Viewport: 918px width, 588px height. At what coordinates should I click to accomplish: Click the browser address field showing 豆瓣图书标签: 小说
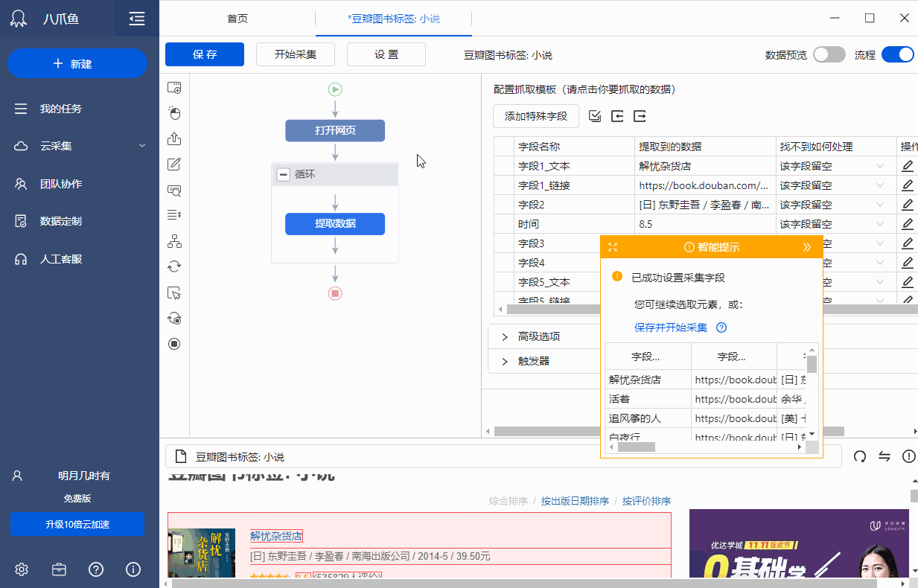click(x=503, y=456)
